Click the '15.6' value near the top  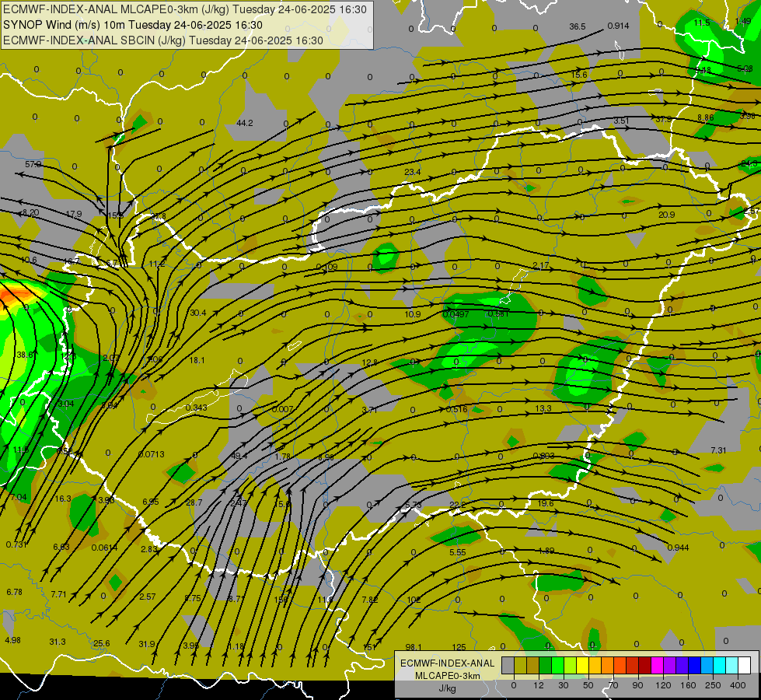(x=579, y=75)
